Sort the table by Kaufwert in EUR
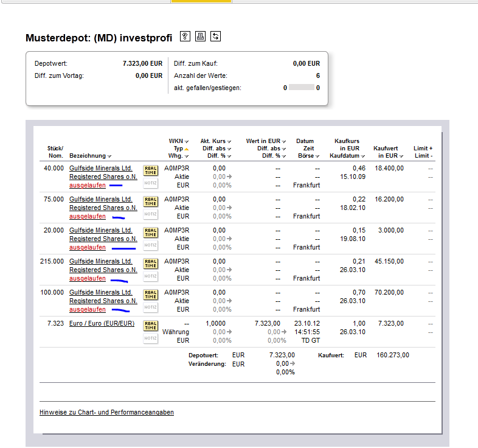 click(x=401, y=156)
